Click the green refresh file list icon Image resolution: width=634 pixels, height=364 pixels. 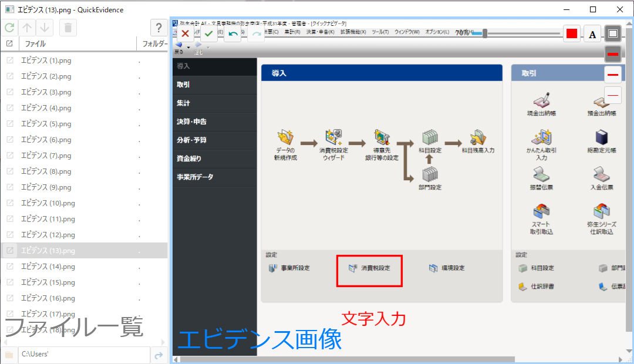coord(10,28)
